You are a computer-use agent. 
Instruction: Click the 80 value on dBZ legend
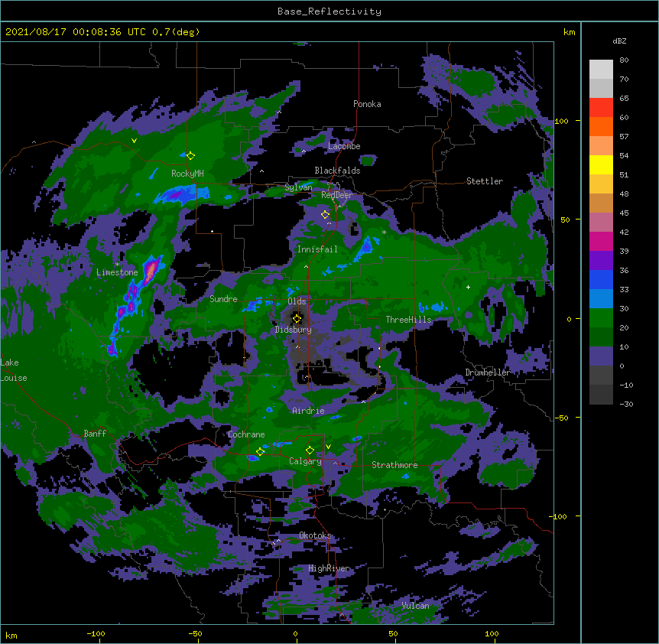tap(624, 60)
